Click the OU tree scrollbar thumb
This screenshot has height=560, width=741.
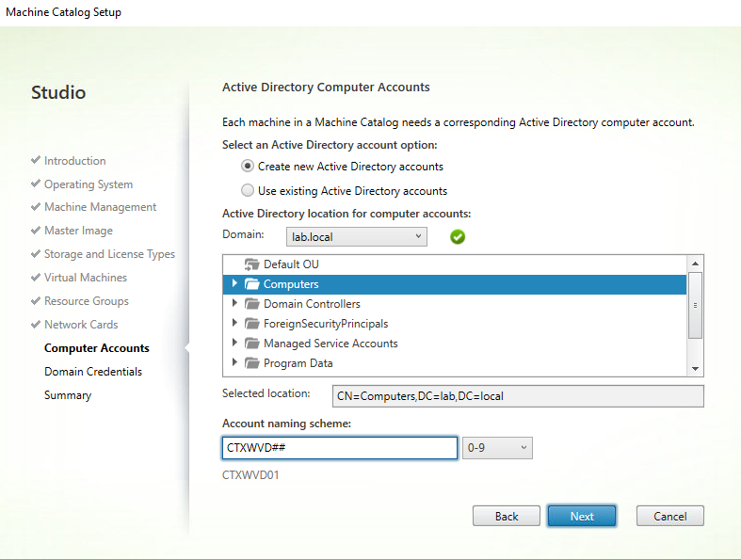(695, 305)
